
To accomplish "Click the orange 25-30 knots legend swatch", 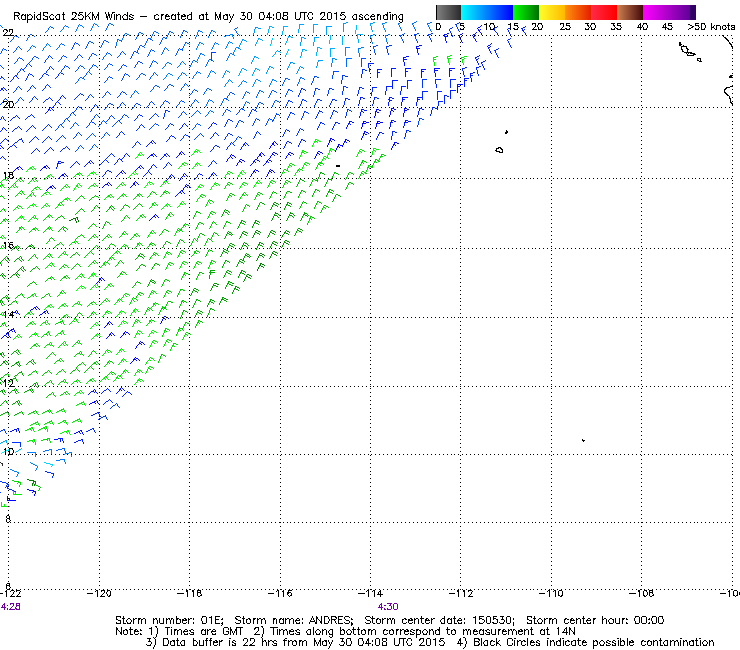I will click(x=578, y=12).
